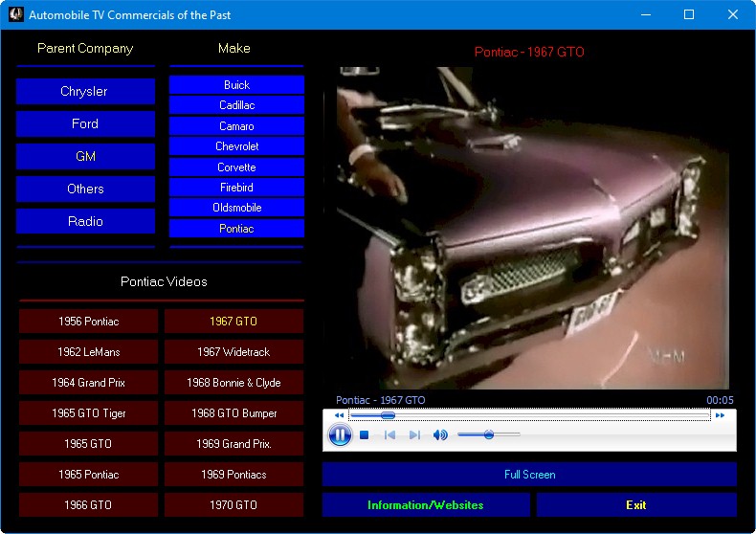Play the 1968 GTO Bumper video

click(233, 413)
